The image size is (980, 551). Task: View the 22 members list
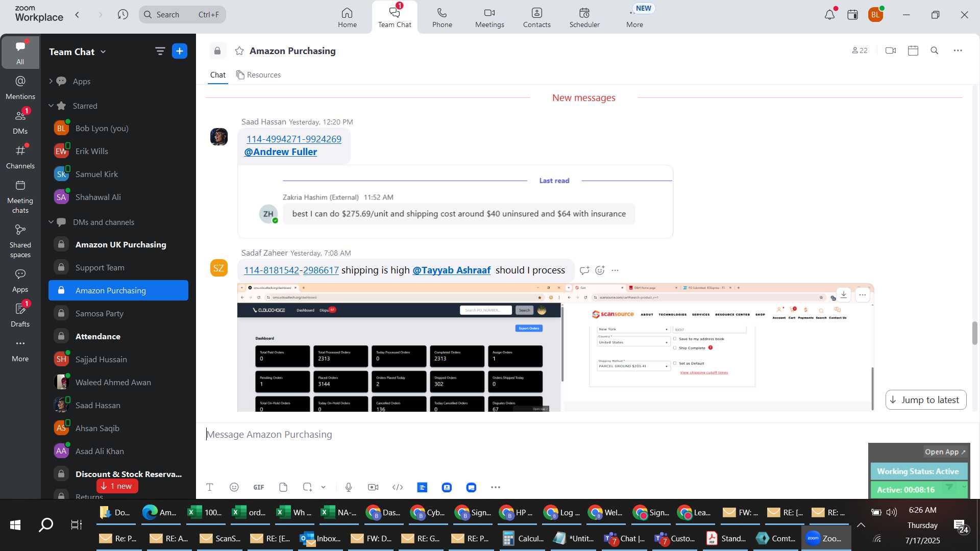pos(860,51)
